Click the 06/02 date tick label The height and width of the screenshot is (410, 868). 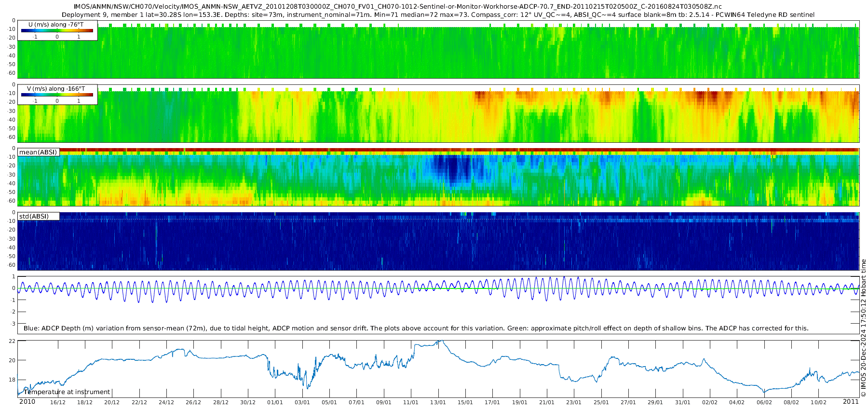pos(764,402)
